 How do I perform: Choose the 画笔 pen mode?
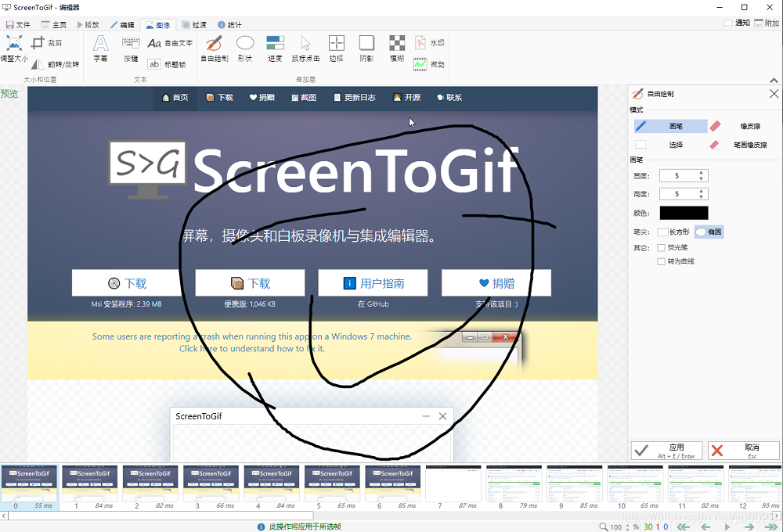671,126
